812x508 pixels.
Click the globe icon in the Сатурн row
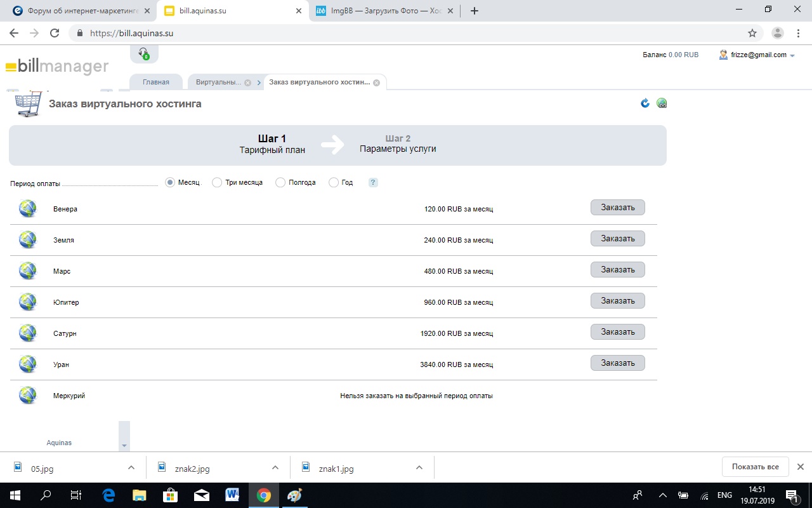[x=28, y=333]
